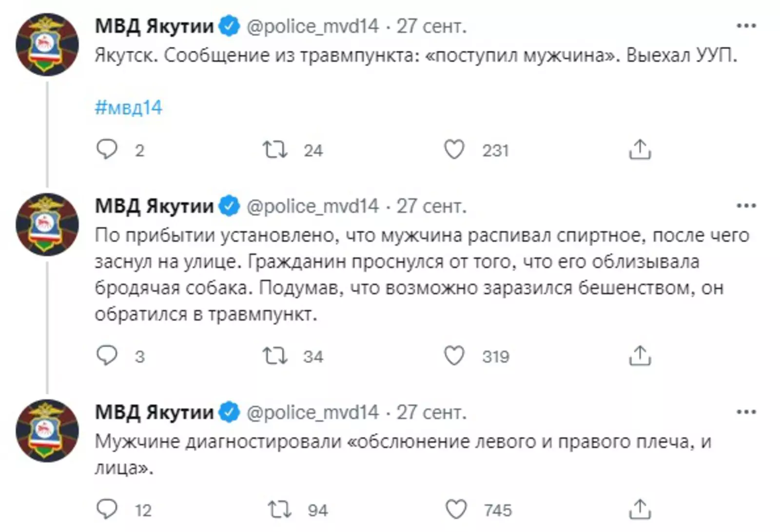Like the first tweet with 231 likes
This screenshot has width=780, height=532.
[454, 150]
